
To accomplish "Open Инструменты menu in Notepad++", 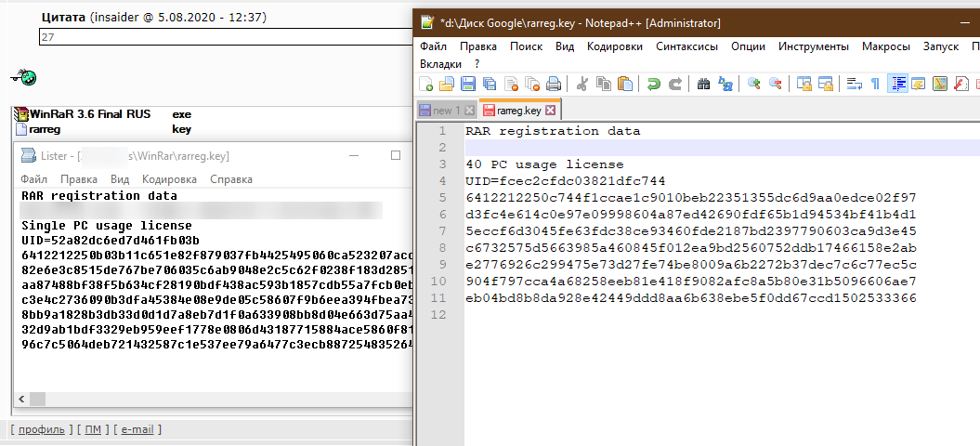I will pyautogui.click(x=814, y=46).
